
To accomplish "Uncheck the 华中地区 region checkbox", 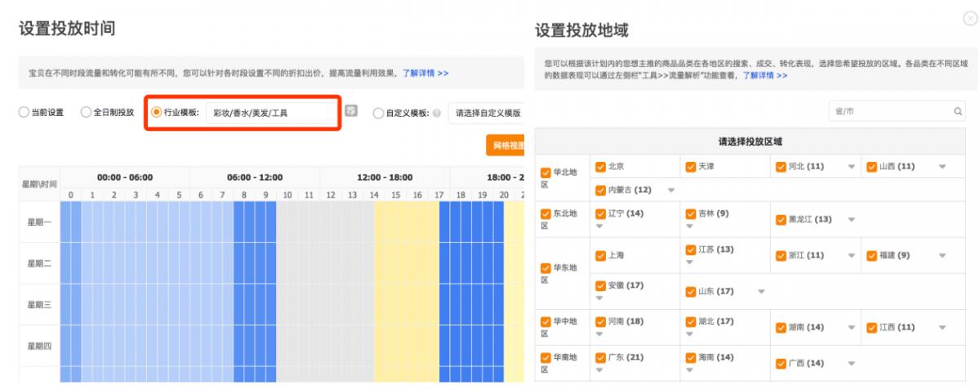I will (x=546, y=322).
